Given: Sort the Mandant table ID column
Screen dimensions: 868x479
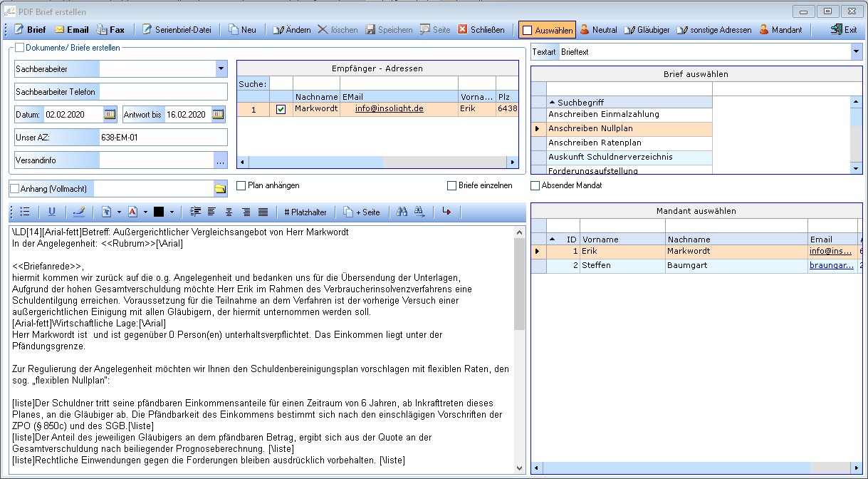Looking at the screenshot, I should tap(563, 239).
